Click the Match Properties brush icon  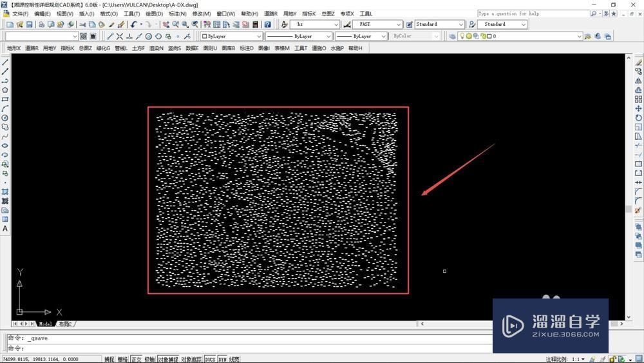(x=111, y=25)
